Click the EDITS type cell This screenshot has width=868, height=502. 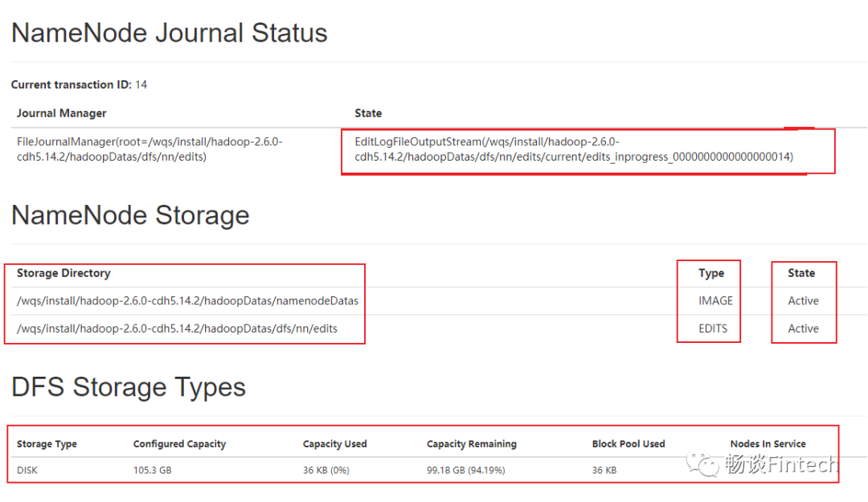click(714, 329)
